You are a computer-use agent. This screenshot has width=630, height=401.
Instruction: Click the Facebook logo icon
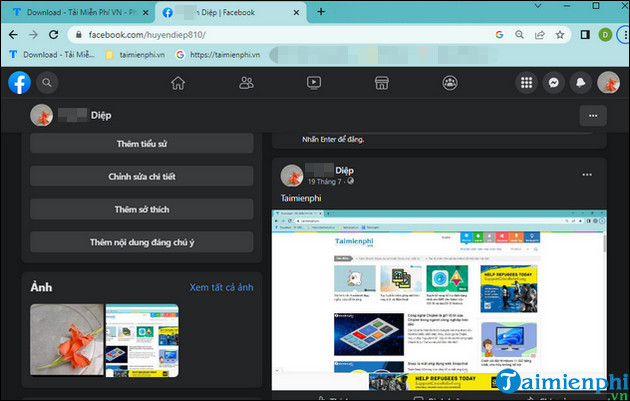coord(19,83)
